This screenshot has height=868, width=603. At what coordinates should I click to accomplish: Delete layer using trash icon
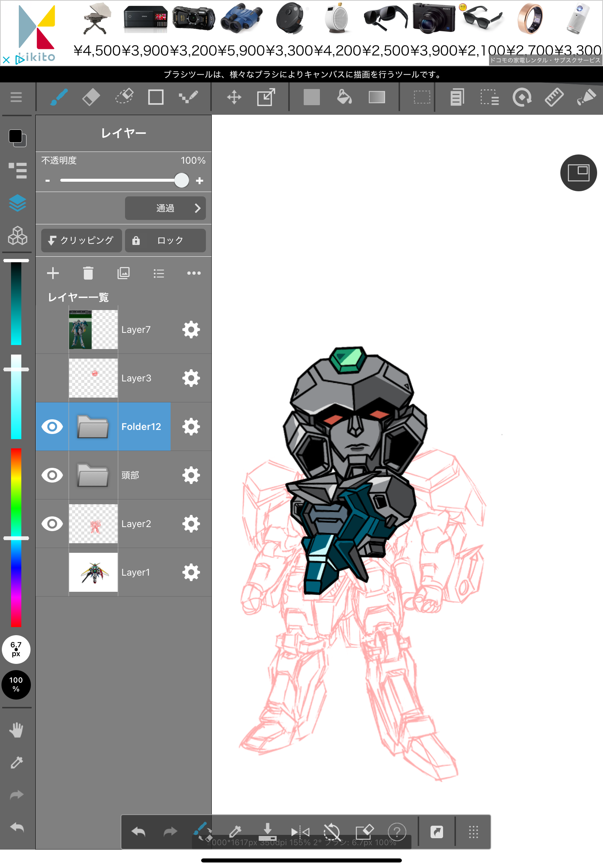(x=88, y=273)
